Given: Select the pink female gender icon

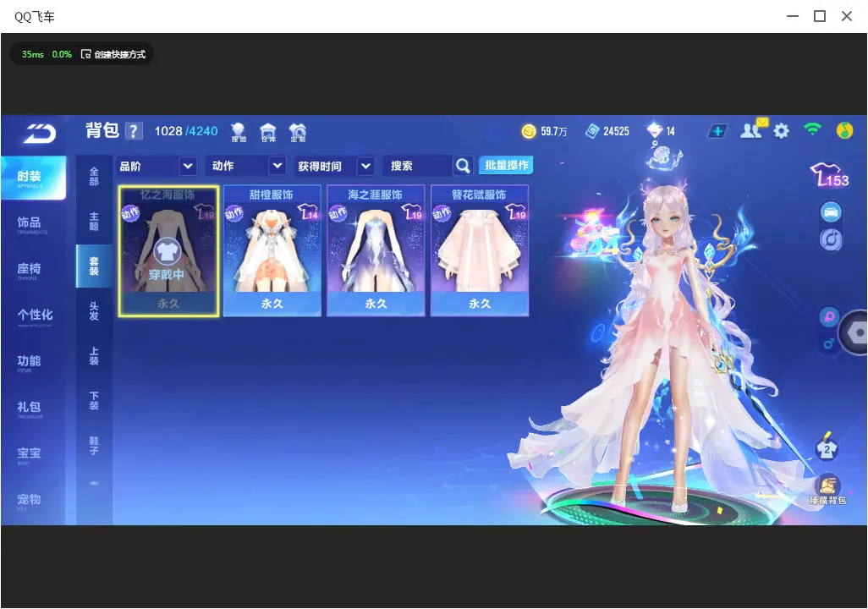Looking at the screenshot, I should click(x=829, y=317).
